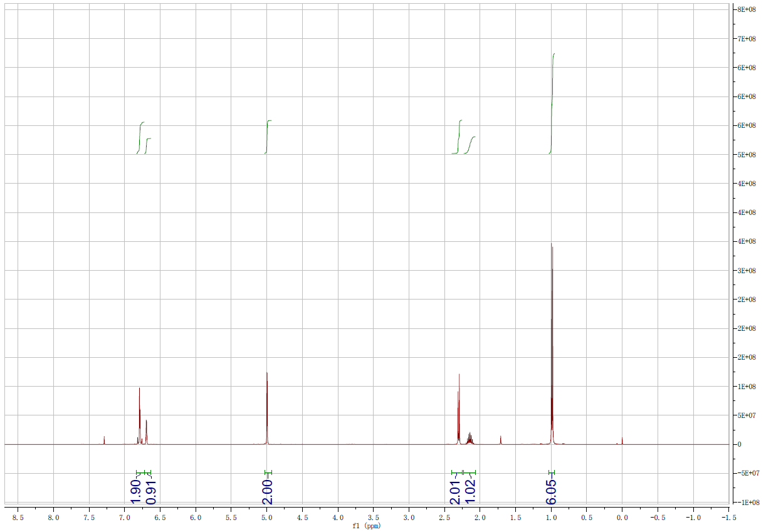
Task: Select the small solvent peak near 7.3 ppm
Action: click(103, 439)
